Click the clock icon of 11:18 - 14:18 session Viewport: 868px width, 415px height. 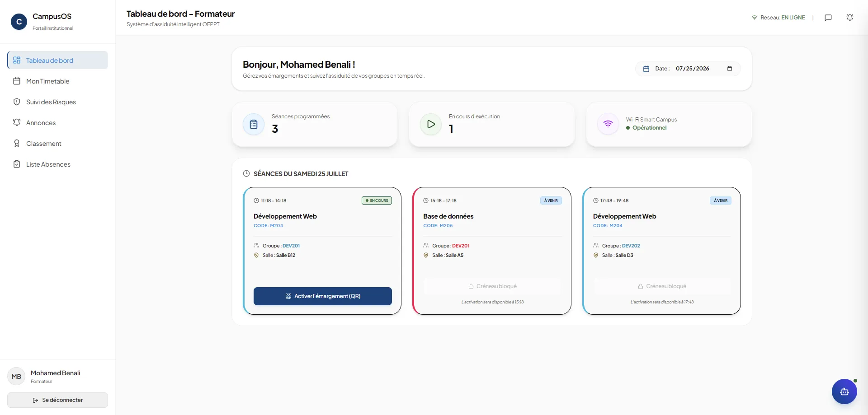pos(256,201)
